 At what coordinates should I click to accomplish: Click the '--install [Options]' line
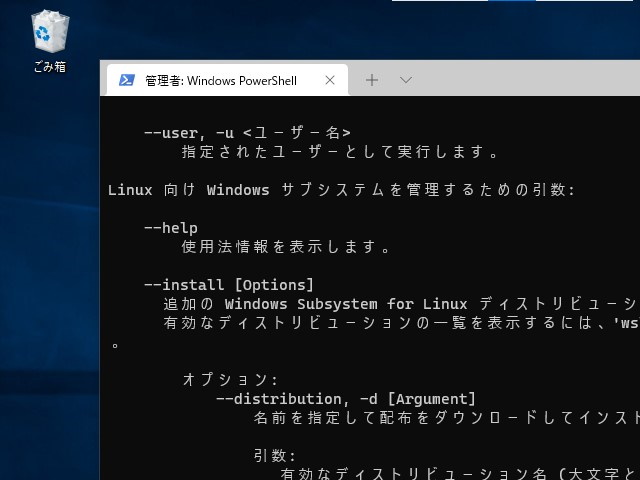[229, 285]
